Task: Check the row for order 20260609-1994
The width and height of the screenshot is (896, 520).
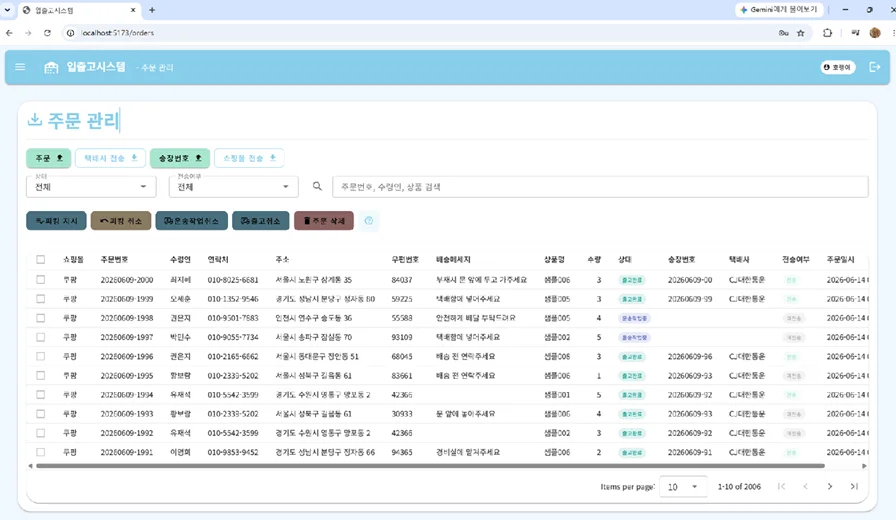Action: [x=41, y=394]
